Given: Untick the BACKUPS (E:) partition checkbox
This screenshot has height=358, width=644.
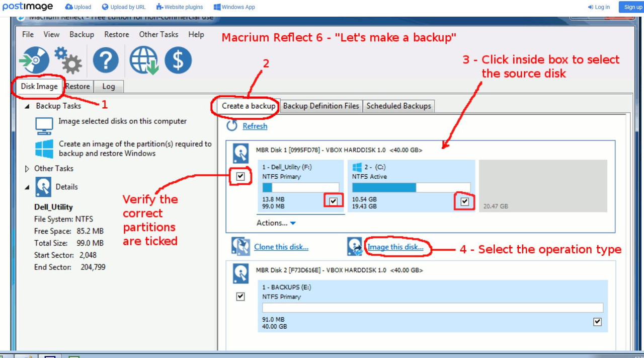Looking at the screenshot, I should 597,322.
